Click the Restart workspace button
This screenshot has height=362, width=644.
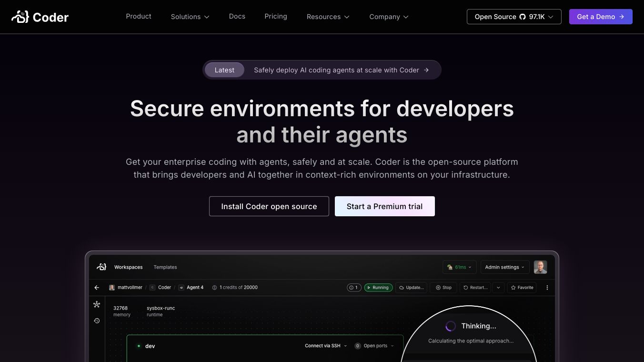coord(475,288)
